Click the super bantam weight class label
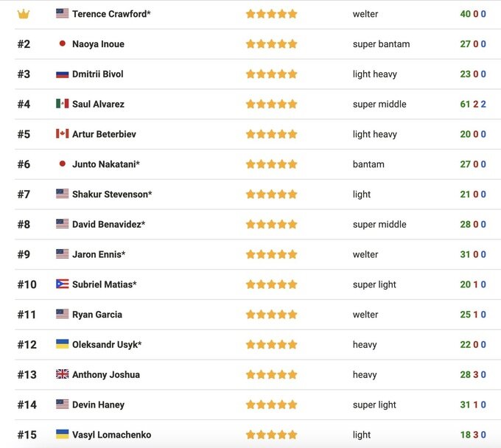Screen dimensions: 501x448 tap(381, 44)
